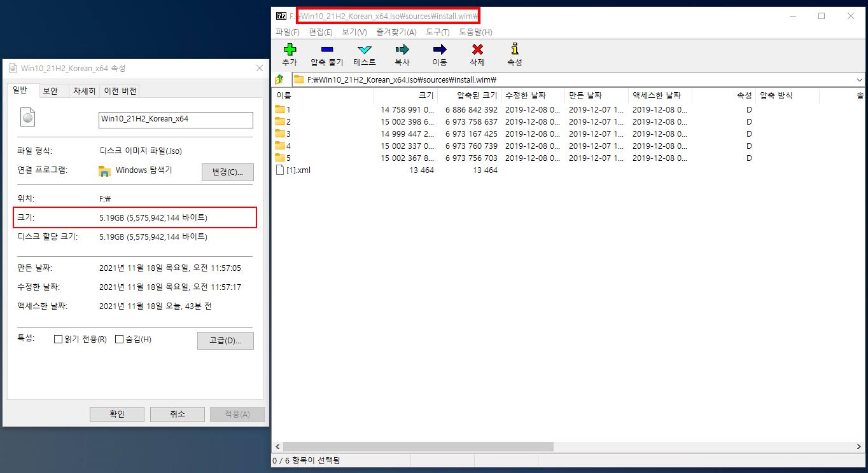Click the ISO disc image file icon

point(27,117)
